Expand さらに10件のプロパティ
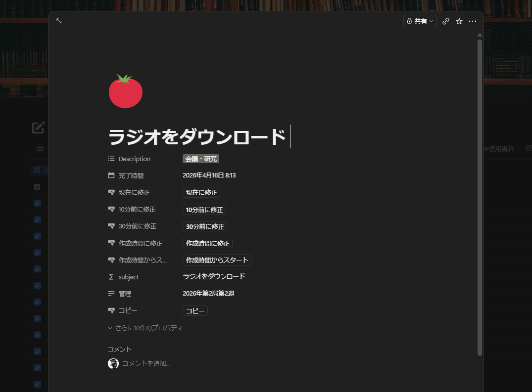 (145, 328)
